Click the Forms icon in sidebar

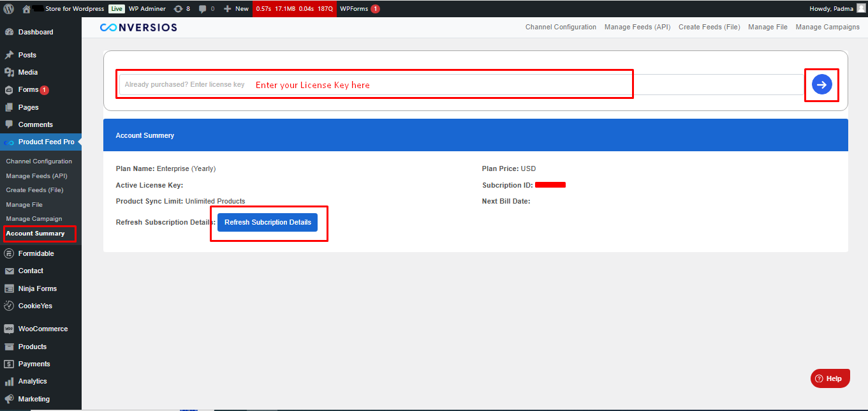9,90
